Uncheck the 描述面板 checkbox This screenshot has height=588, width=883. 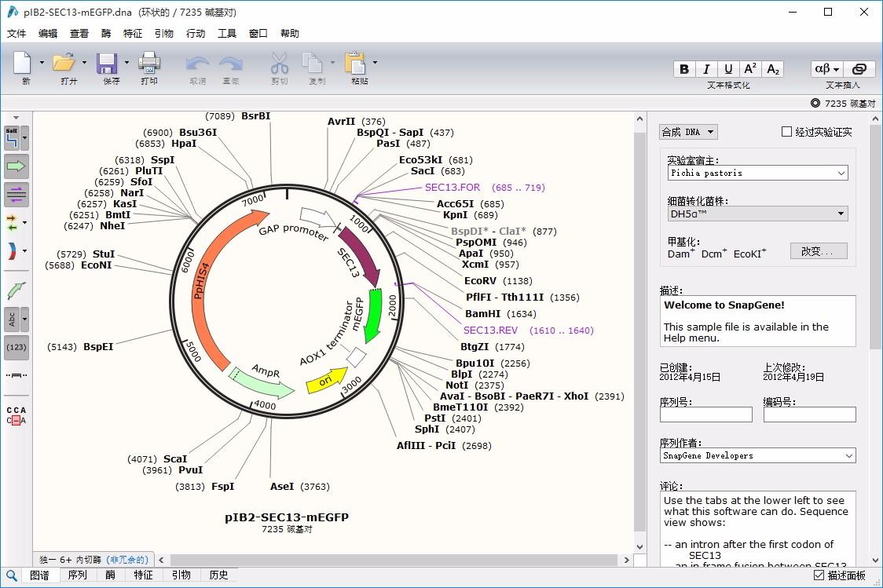click(819, 575)
